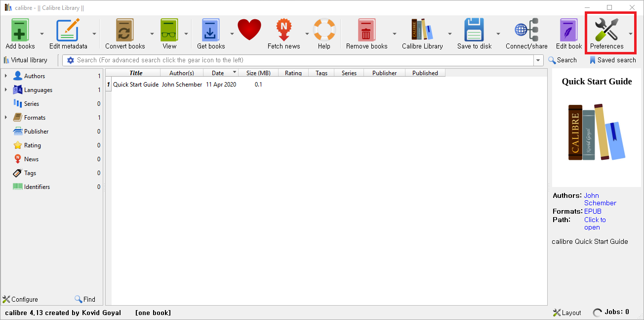Open Calibre Library dropdown arrow
Viewport: 644px width, 320px height.
pos(449,34)
